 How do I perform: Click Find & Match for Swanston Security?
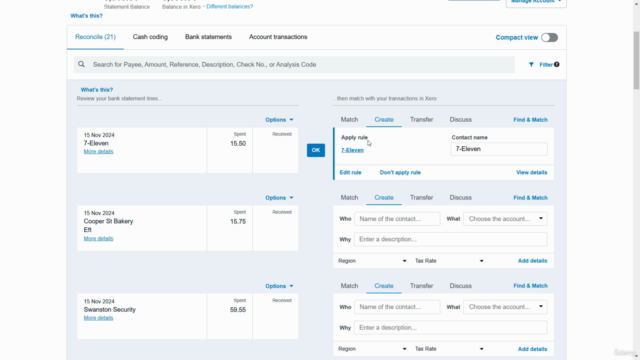pyautogui.click(x=530, y=286)
